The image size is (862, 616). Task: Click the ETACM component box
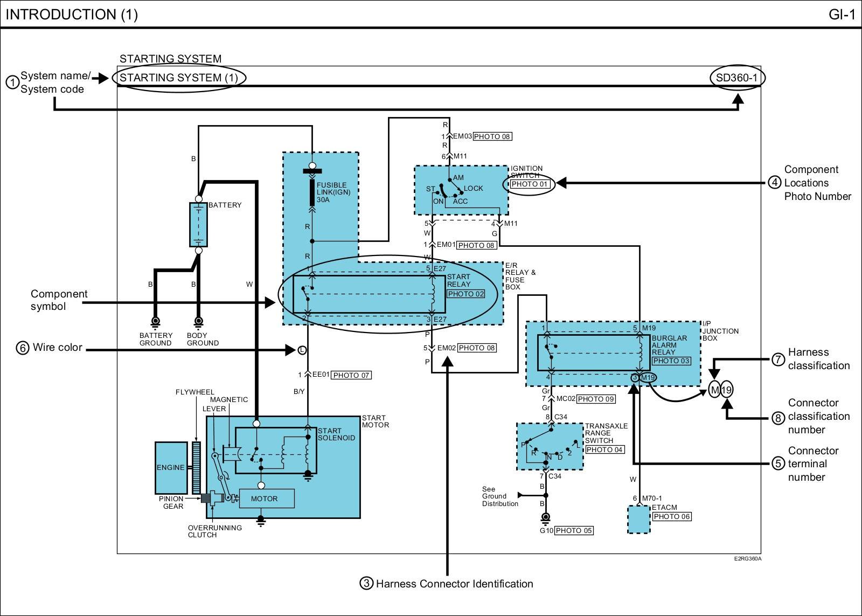click(x=638, y=520)
